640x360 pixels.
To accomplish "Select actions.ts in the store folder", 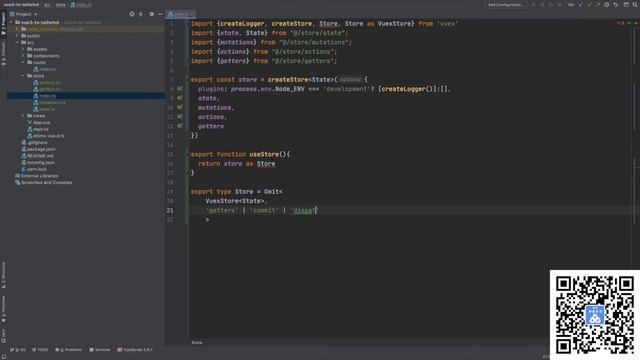I will tap(47, 82).
